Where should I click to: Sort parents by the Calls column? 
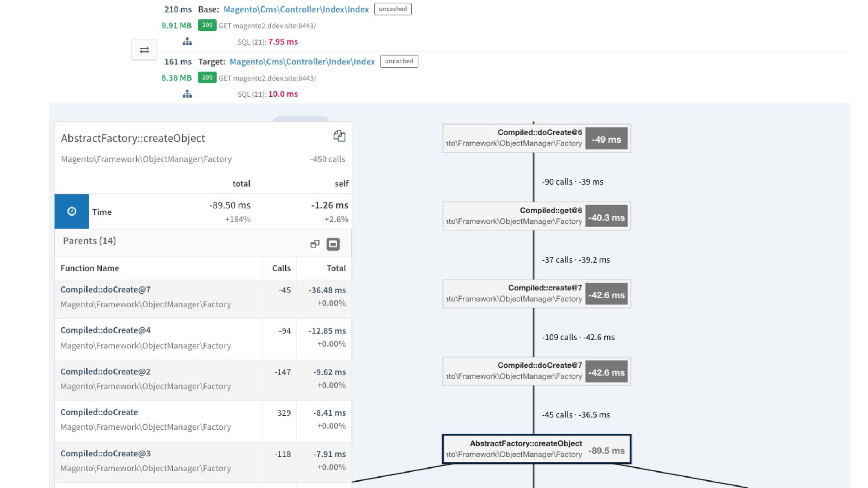[x=281, y=268]
